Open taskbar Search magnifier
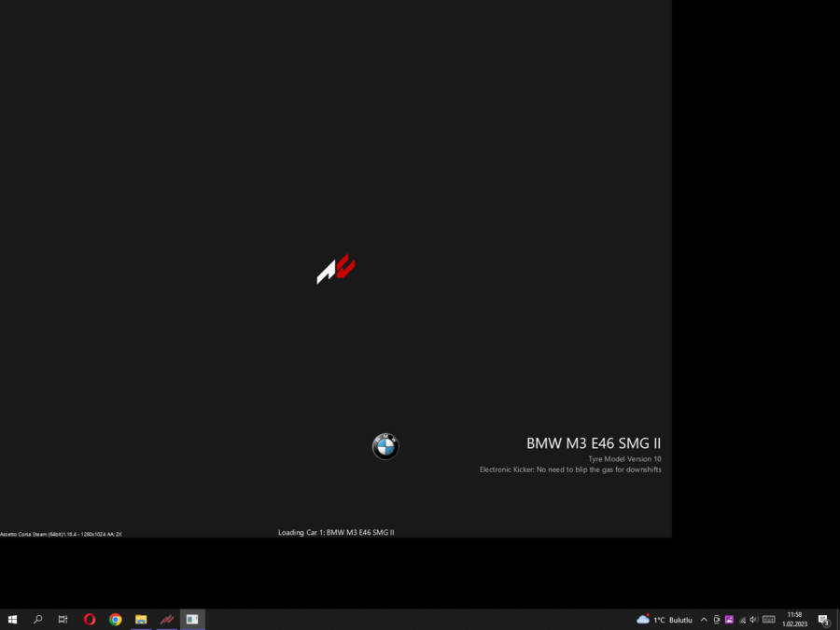The image size is (840, 630). pyautogui.click(x=37, y=620)
